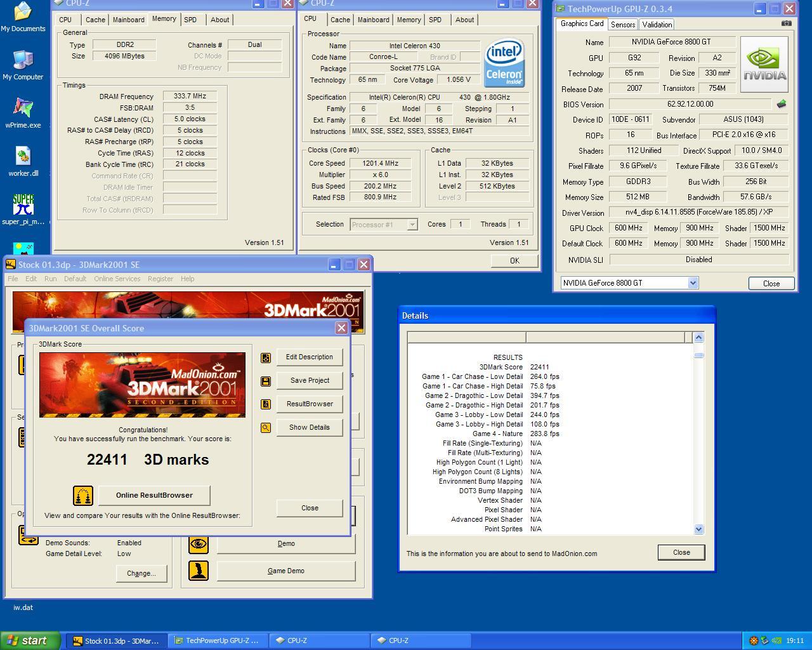Open the My Computer desktop icon

tap(23, 65)
